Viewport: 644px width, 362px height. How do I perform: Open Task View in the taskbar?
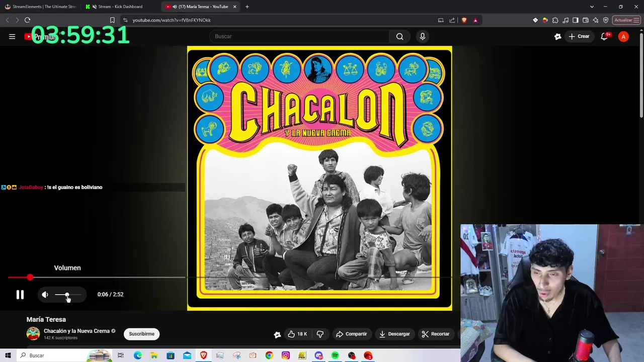coord(121,355)
